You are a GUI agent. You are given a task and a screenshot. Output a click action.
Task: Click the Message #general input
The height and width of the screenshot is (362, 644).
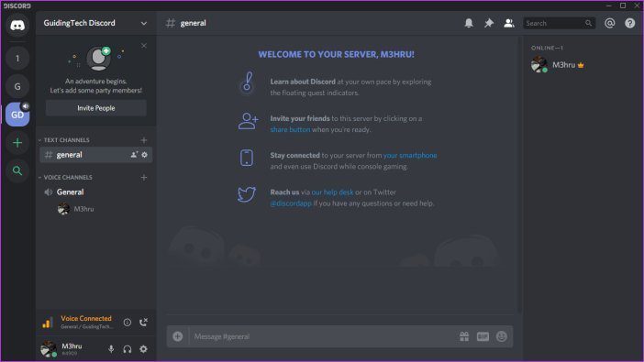[322, 336]
